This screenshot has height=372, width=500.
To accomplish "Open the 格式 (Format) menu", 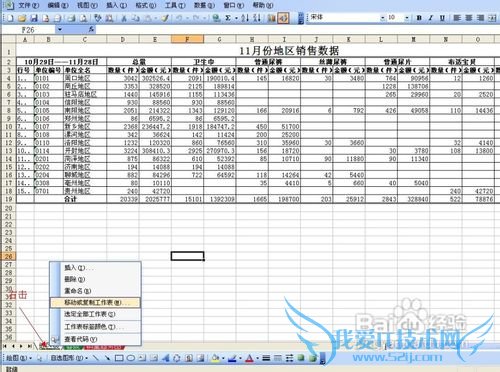I will coord(145,5).
